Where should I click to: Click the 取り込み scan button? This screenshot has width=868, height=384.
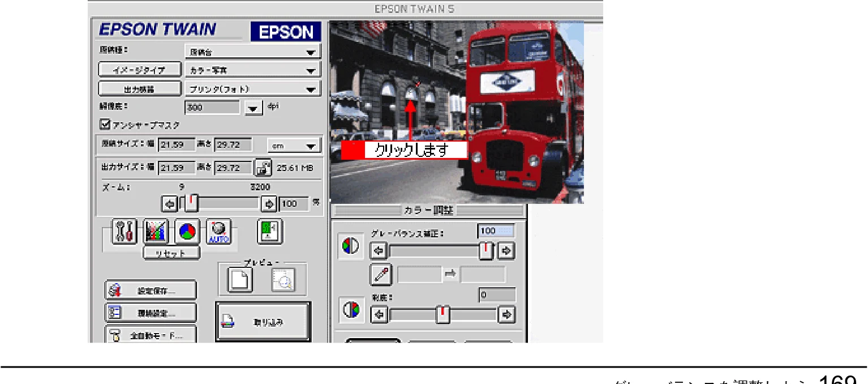(263, 322)
